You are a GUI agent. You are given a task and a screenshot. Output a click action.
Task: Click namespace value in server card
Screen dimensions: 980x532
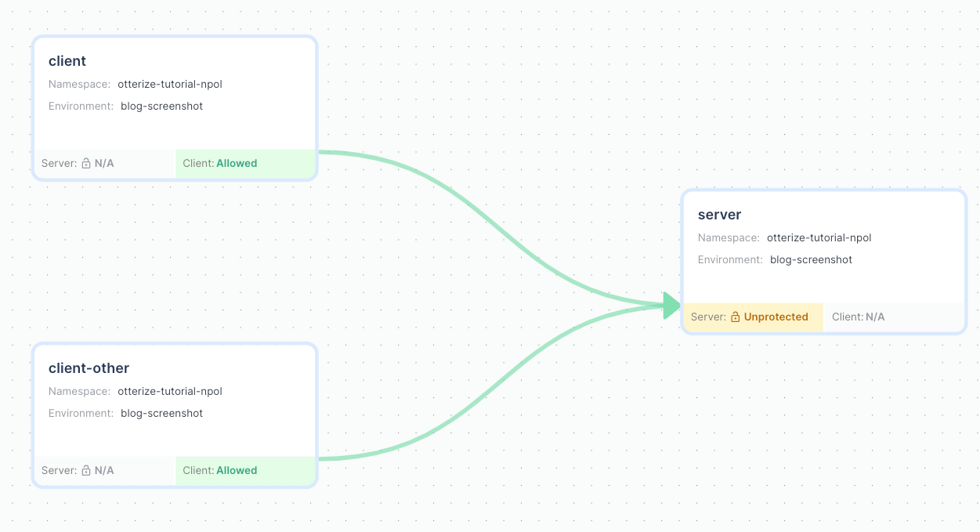[819, 237]
